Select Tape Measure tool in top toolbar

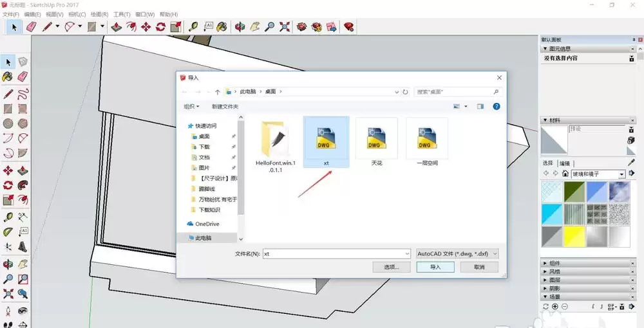tap(193, 27)
